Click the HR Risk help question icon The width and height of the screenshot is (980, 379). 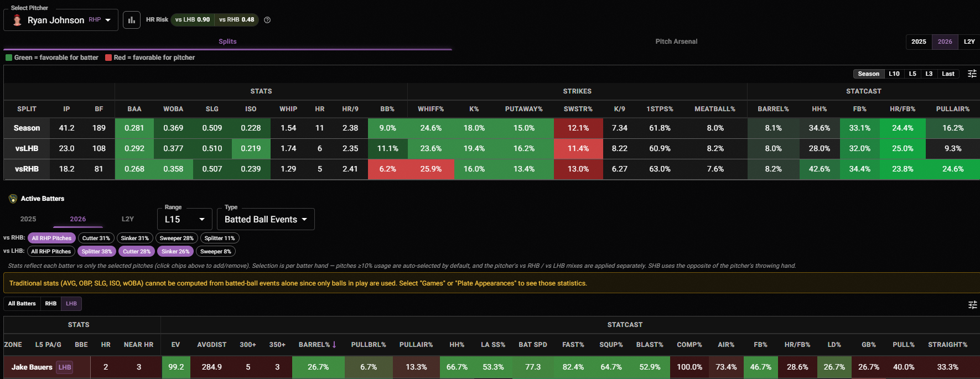pos(267,20)
